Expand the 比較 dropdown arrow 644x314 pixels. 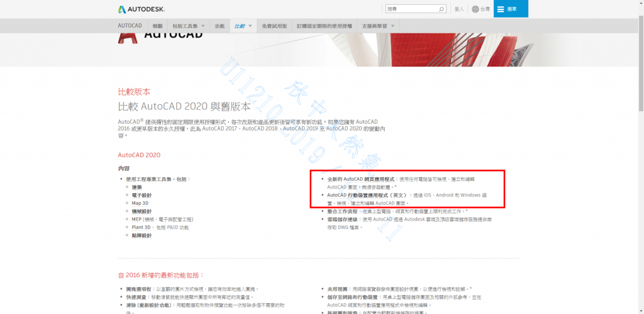pyautogui.click(x=250, y=26)
